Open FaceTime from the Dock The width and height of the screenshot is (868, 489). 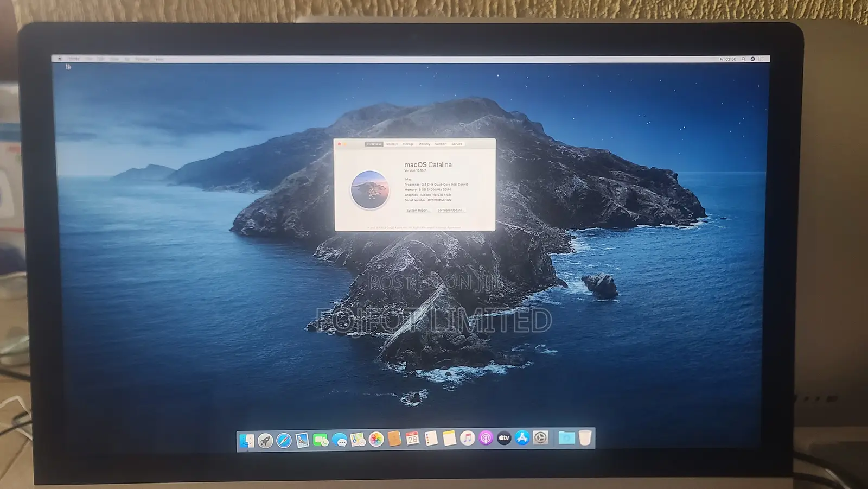pos(321,440)
